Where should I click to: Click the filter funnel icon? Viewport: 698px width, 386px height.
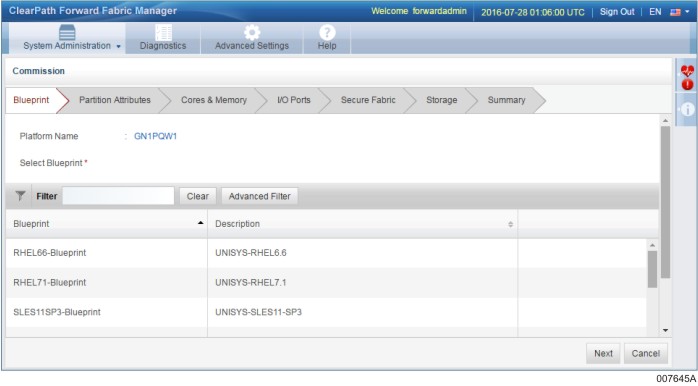point(20,196)
